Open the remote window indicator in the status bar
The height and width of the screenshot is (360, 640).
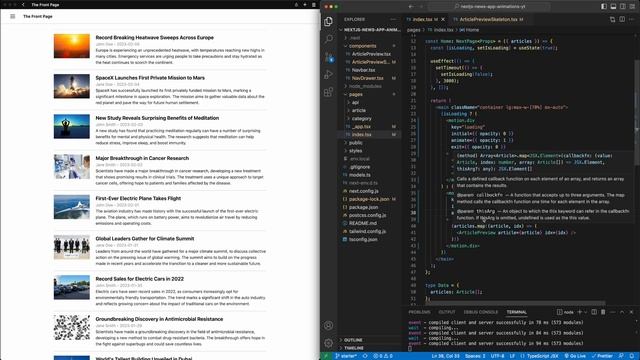click(x=326, y=356)
